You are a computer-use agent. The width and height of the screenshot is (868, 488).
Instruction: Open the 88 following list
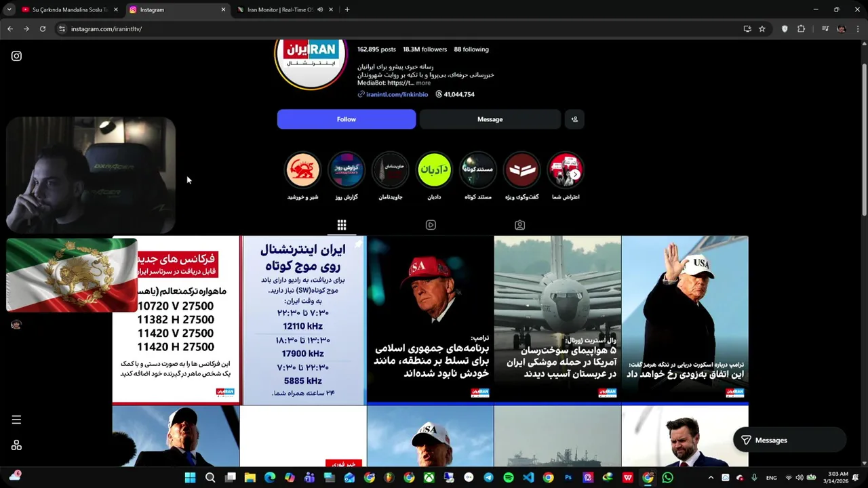(x=471, y=49)
